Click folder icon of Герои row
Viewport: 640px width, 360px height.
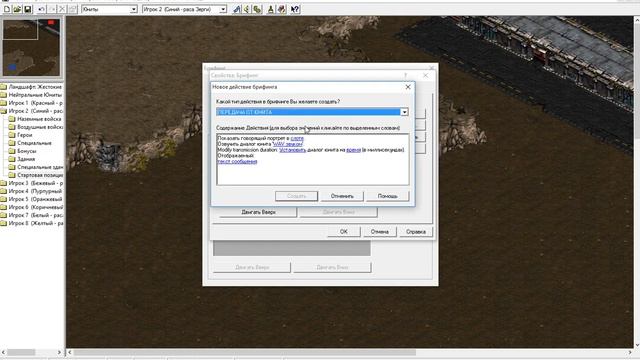point(12,135)
